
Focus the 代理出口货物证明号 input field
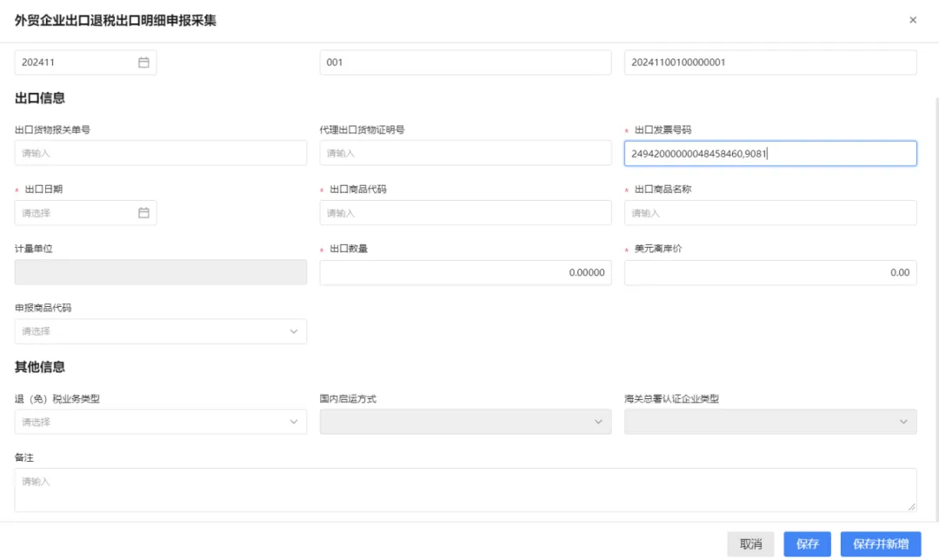[x=465, y=153]
